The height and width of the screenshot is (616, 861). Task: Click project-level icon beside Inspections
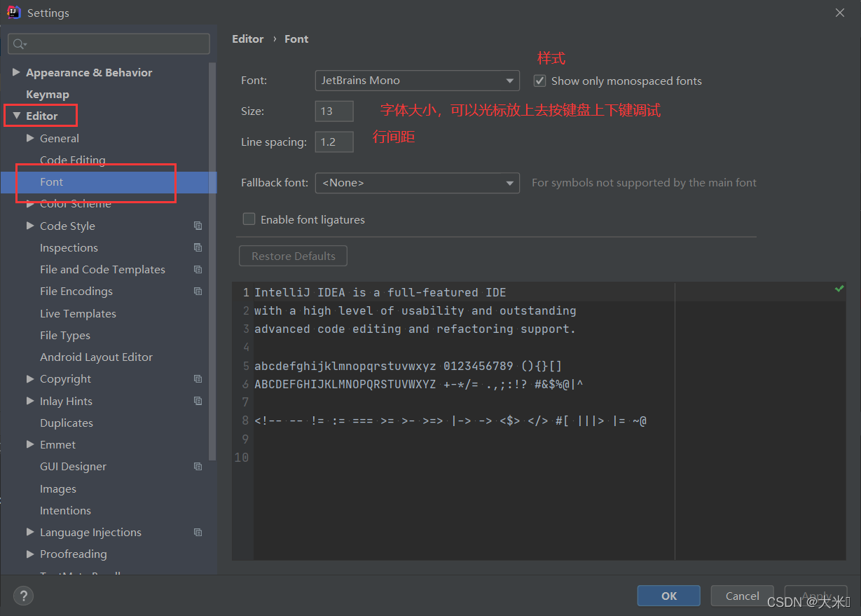[198, 247]
